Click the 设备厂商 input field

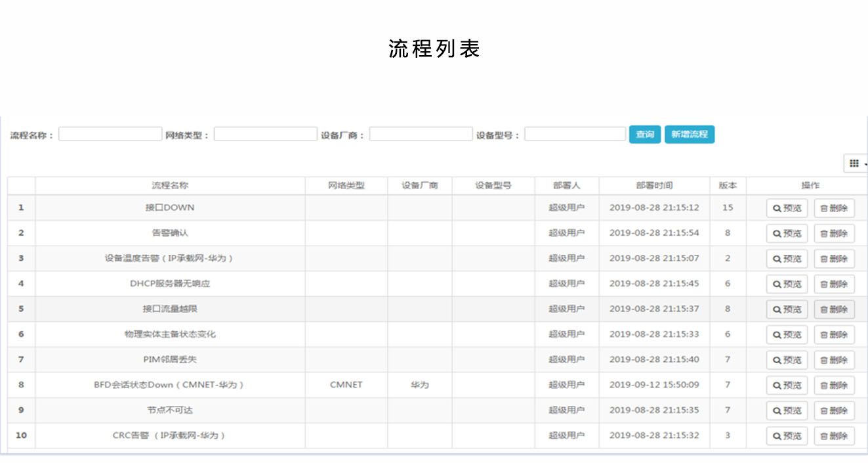pos(421,135)
